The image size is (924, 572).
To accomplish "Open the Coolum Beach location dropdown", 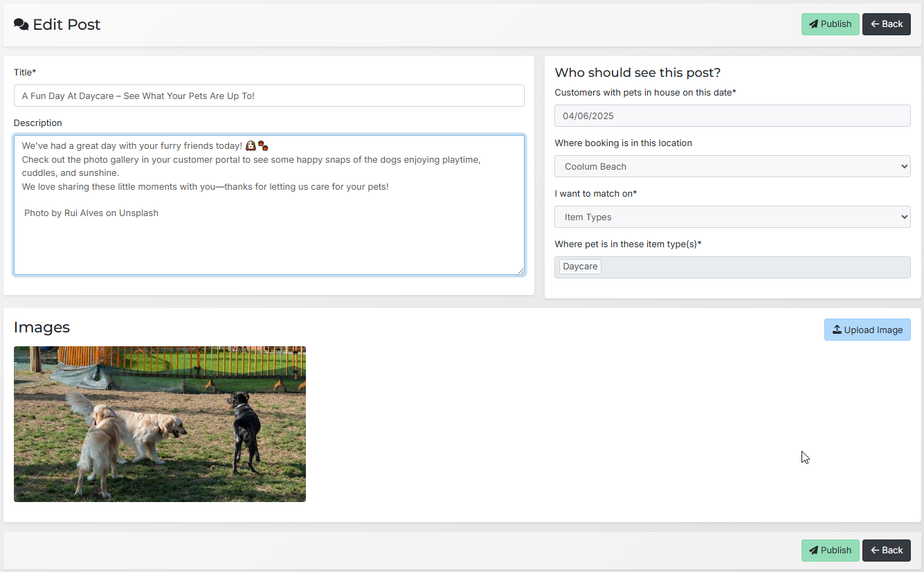I will point(732,166).
